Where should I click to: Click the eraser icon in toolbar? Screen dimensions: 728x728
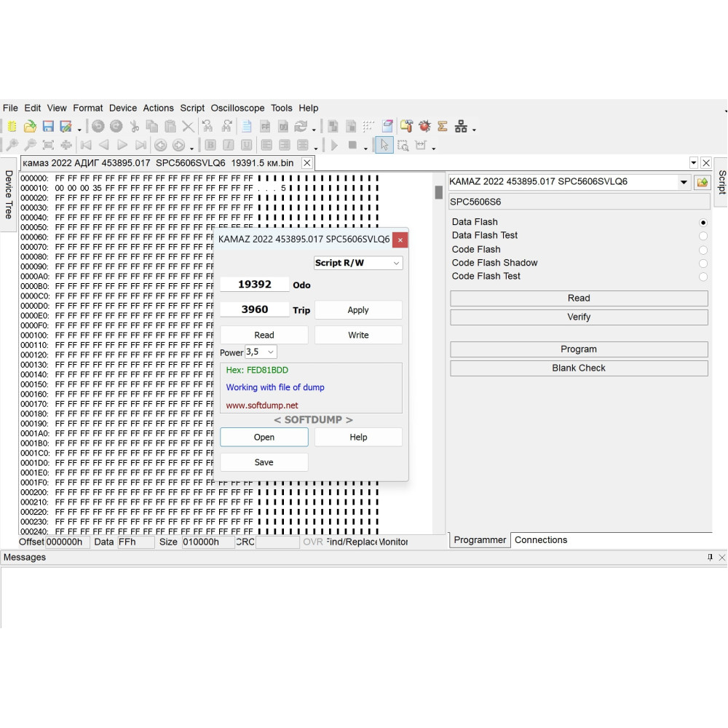point(387,126)
